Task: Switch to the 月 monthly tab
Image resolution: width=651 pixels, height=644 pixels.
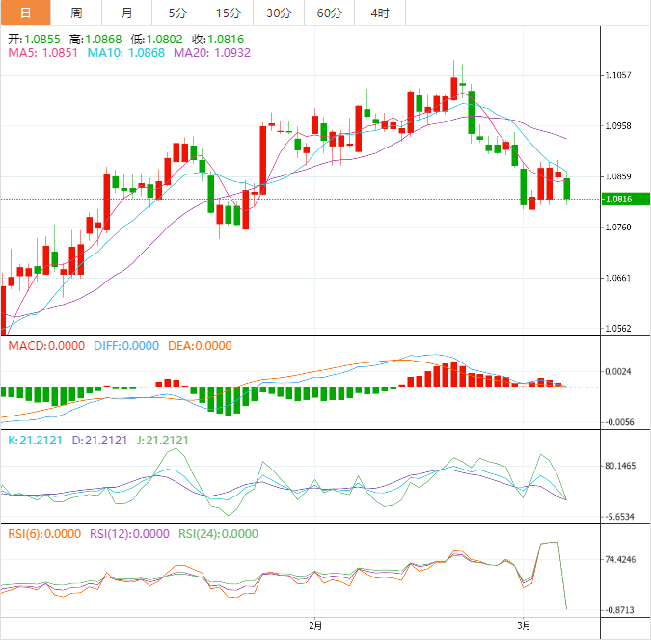Action: tap(127, 13)
